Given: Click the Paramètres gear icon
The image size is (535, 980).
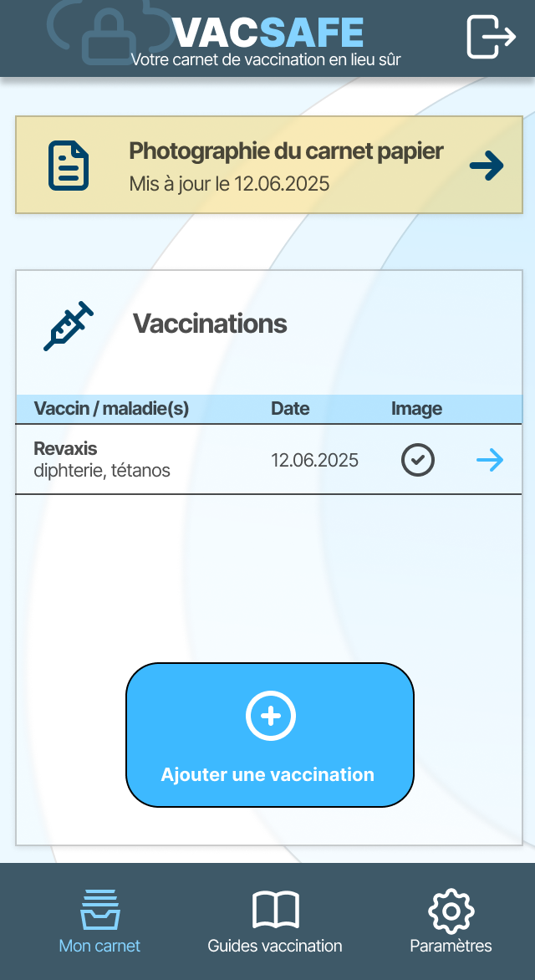Looking at the screenshot, I should point(451,911).
